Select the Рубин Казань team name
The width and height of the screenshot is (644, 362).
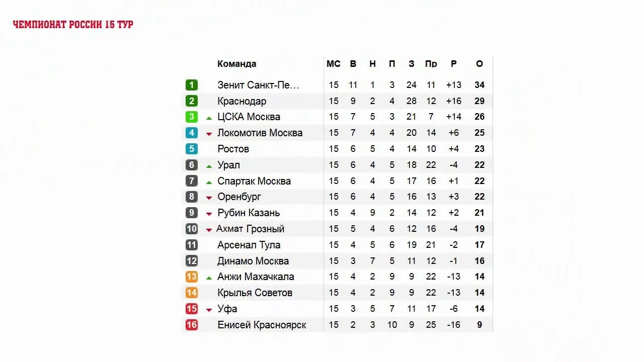click(x=249, y=213)
